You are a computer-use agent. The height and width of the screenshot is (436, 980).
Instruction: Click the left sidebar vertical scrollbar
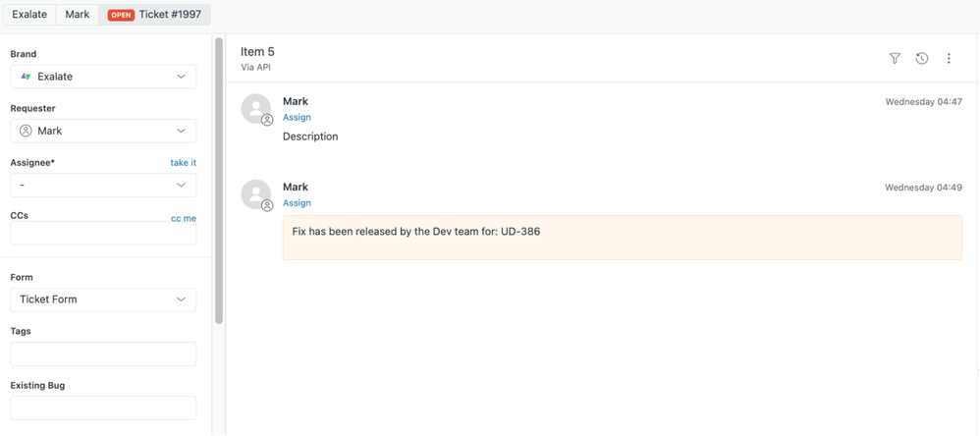point(219,182)
